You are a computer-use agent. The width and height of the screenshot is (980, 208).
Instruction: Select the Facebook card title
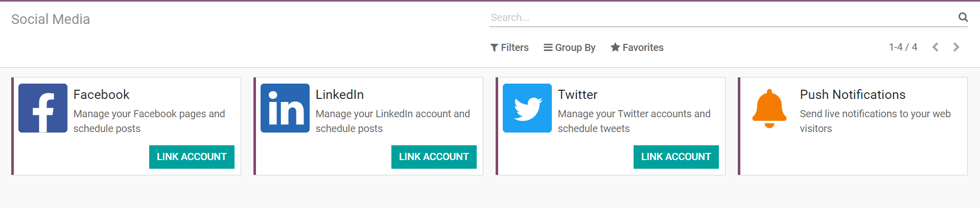point(102,95)
